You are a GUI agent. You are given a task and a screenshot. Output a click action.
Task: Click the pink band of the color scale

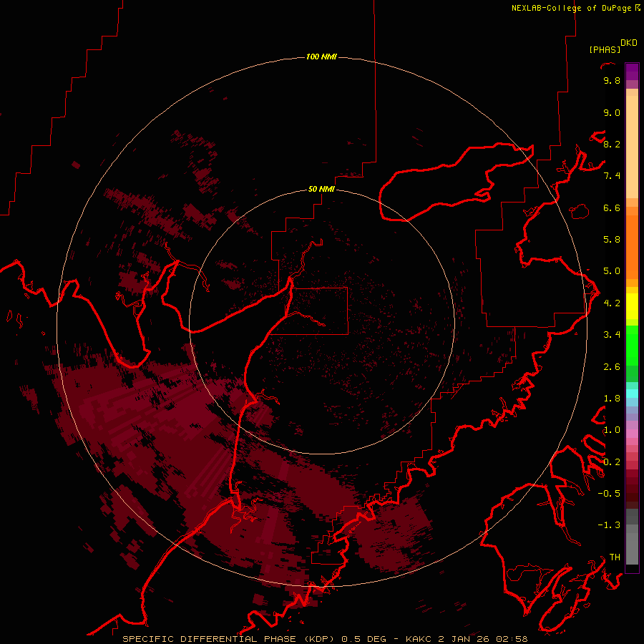[x=632, y=434]
